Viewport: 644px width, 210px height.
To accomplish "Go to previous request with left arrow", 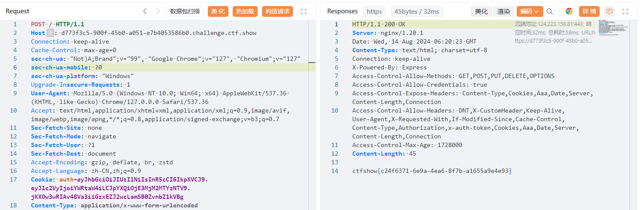I will click(145, 12).
